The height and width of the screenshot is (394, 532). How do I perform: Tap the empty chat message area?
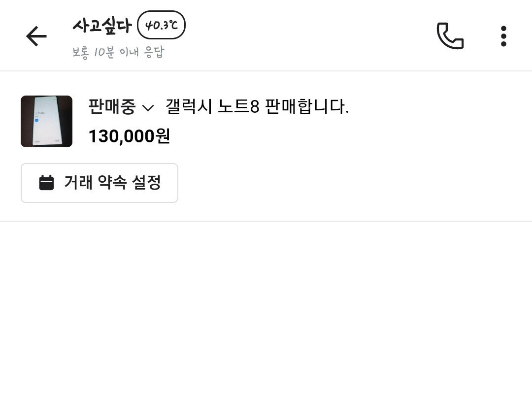point(266,305)
